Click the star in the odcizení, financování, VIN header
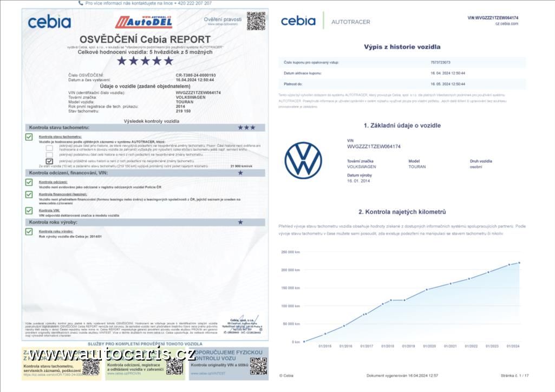The width and height of the screenshot is (555, 392). [240, 173]
